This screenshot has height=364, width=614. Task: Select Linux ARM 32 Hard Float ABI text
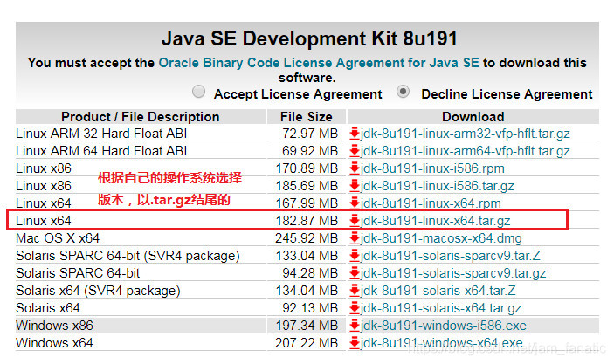tap(101, 134)
